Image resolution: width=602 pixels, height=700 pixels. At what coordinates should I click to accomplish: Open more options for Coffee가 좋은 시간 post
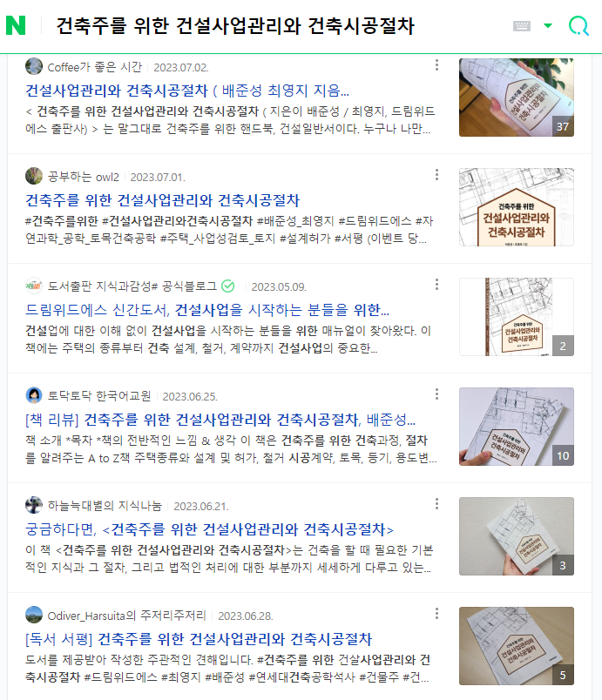click(436, 65)
